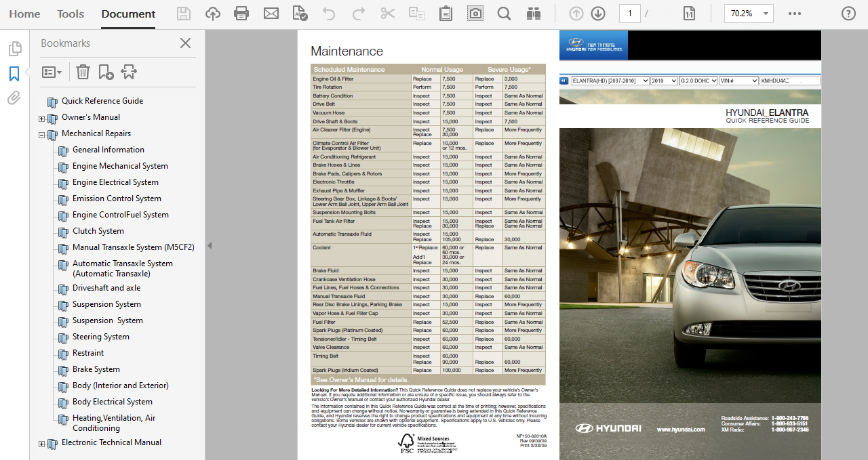
Task: Click the Upload to cloud icon
Action: (x=213, y=14)
